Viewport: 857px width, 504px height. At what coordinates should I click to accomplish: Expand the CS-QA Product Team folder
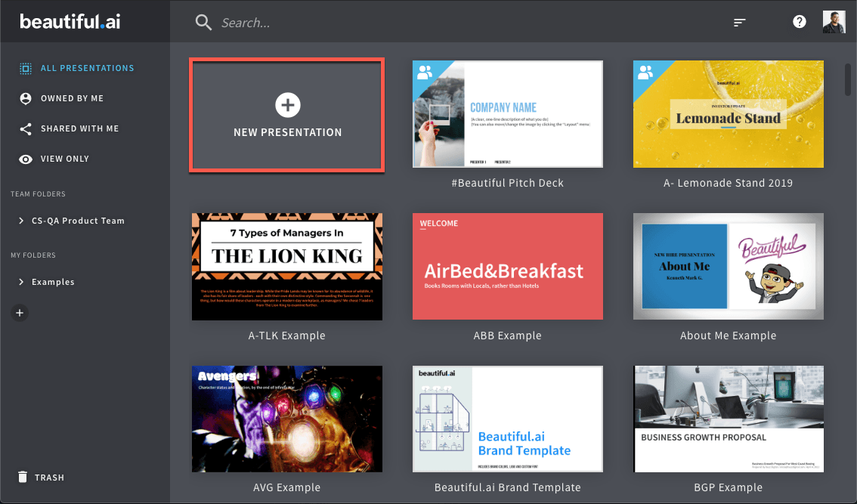(20, 220)
